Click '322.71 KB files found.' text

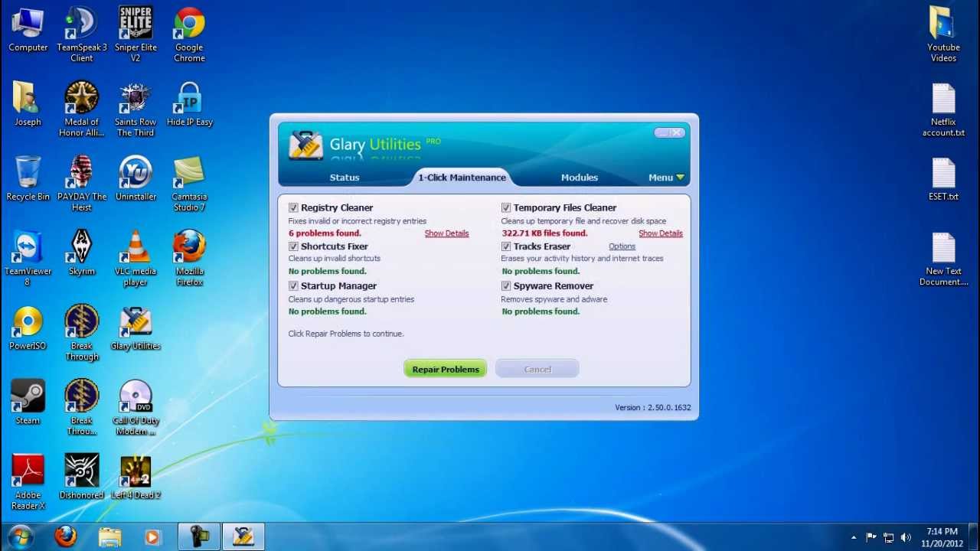[x=544, y=233]
